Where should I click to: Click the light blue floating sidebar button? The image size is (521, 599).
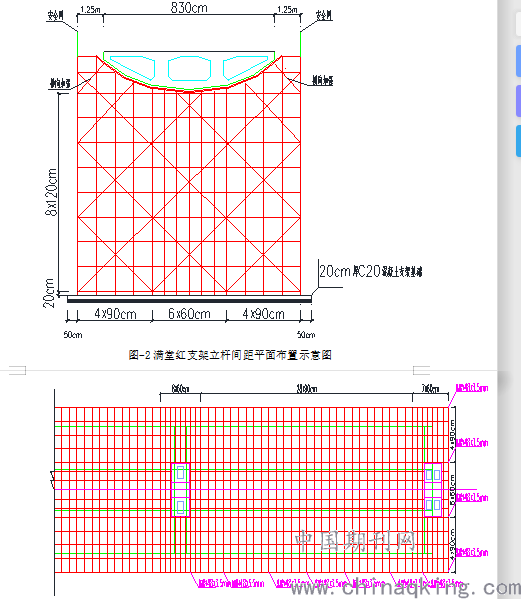[519, 61]
